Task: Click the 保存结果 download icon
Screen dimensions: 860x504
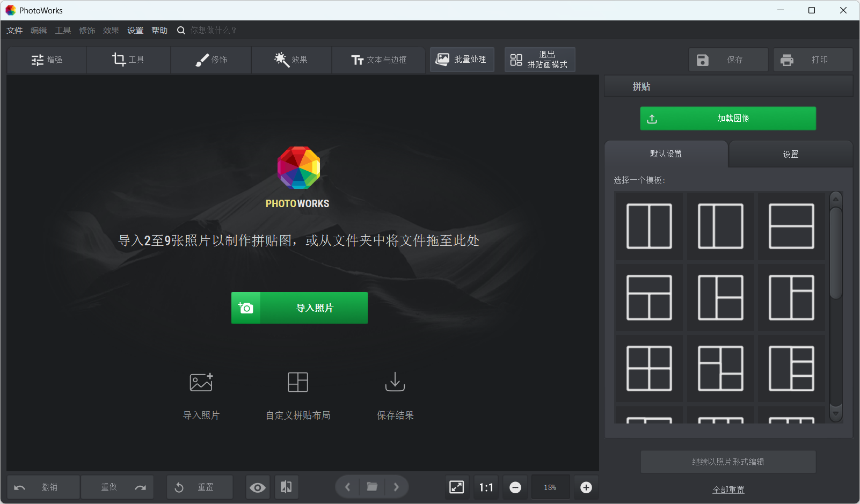Action: (395, 382)
